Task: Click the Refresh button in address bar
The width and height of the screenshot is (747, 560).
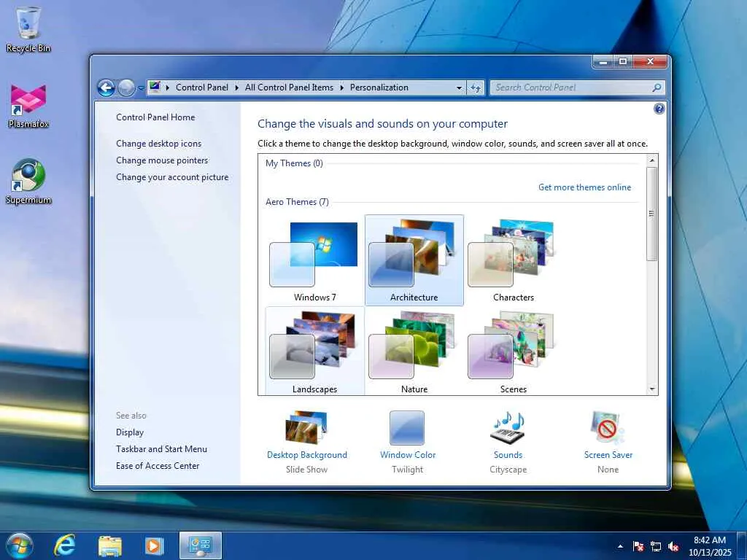Action: tap(476, 87)
